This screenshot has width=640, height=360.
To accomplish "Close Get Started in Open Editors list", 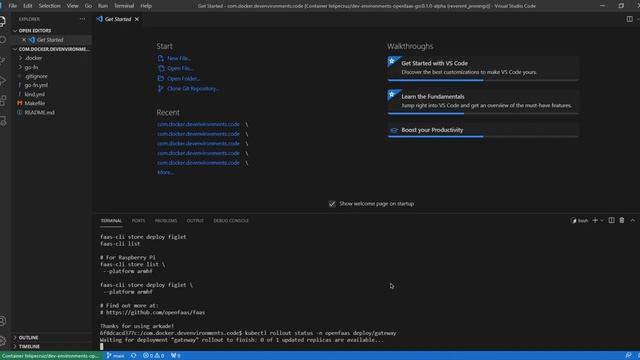I will tap(24, 40).
